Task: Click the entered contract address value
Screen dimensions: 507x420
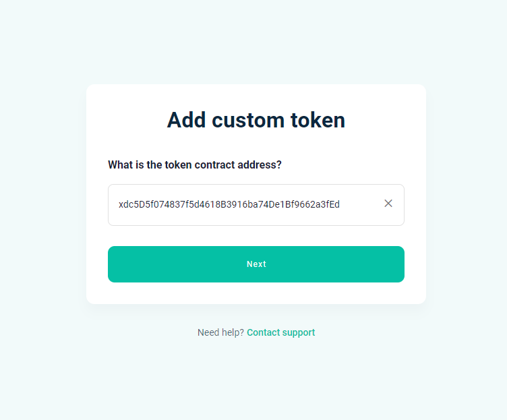Action: [229, 204]
